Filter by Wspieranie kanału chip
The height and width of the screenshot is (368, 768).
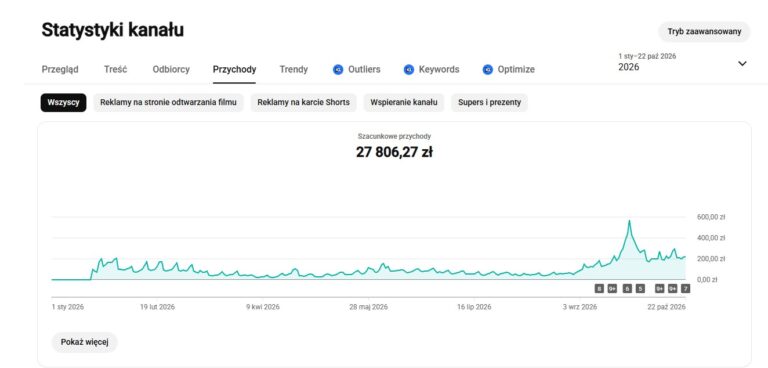[x=404, y=102]
